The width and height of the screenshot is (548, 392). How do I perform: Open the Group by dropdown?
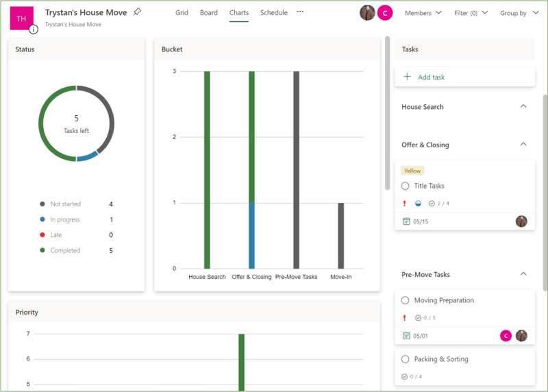pos(519,13)
